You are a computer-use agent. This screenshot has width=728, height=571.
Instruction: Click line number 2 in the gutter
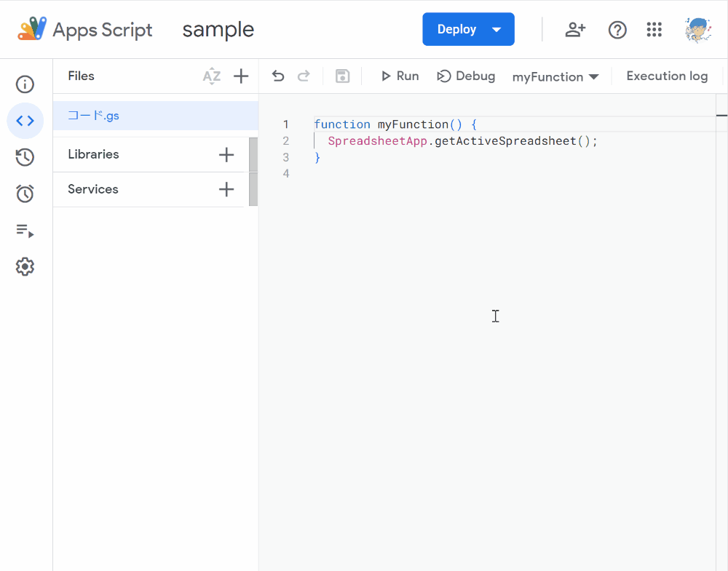[286, 140]
